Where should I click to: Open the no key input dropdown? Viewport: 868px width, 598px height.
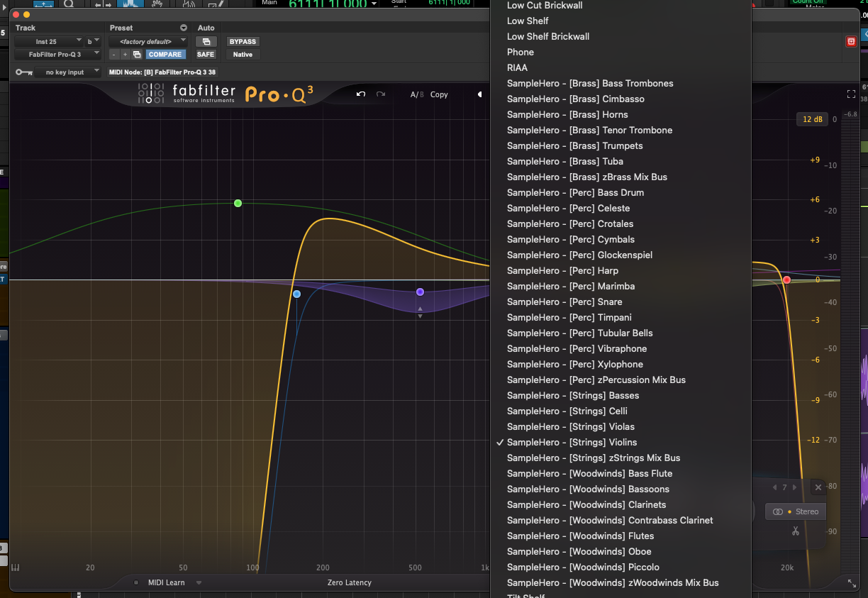pos(69,72)
